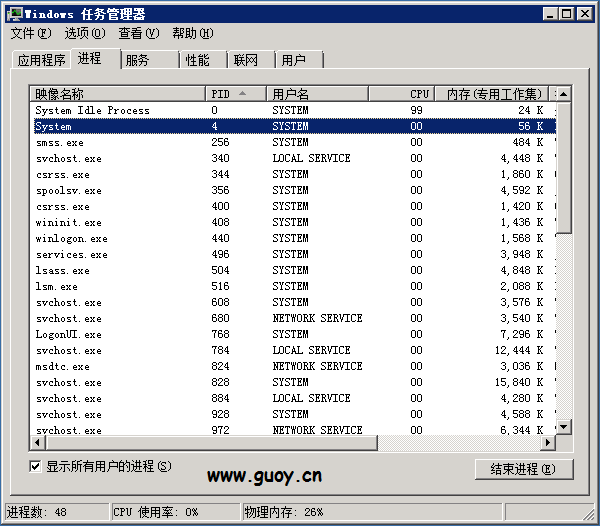Select svchost.exe with PID 828
Screen dimensions: 600x526
(293, 383)
